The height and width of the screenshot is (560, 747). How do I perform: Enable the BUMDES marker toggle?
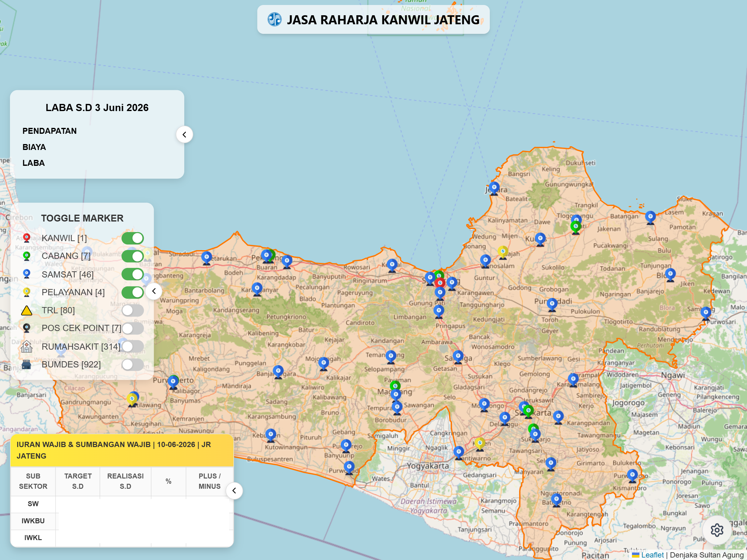click(133, 365)
